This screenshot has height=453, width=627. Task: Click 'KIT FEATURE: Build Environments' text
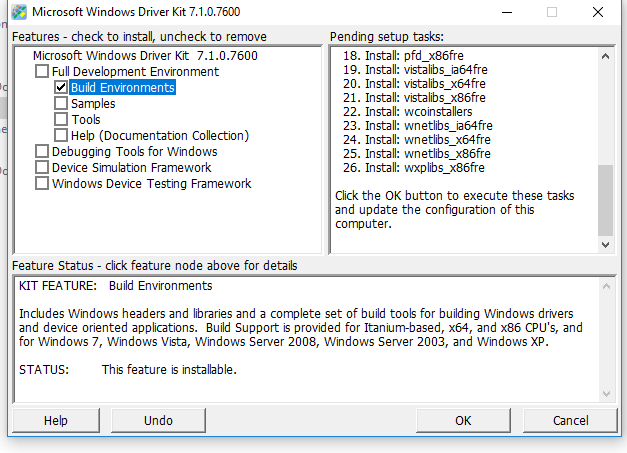[116, 286]
